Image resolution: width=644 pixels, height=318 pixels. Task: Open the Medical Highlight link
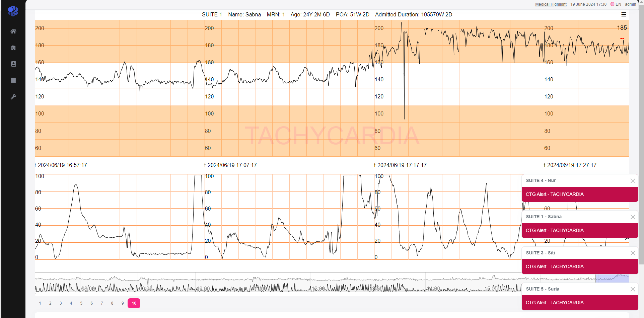coord(551,4)
